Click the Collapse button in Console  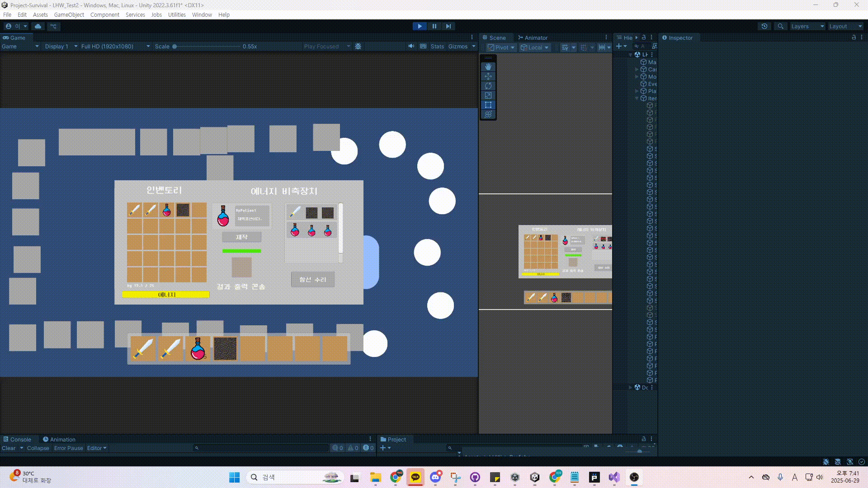pyautogui.click(x=38, y=448)
